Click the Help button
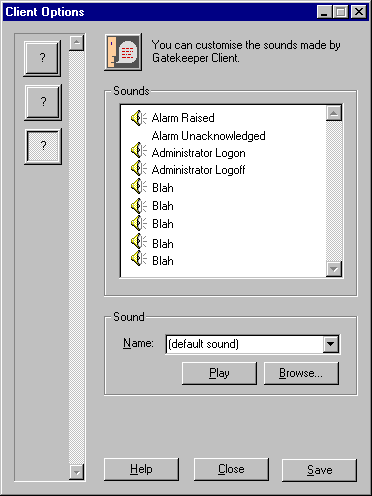The width and height of the screenshot is (372, 496). tap(141, 469)
